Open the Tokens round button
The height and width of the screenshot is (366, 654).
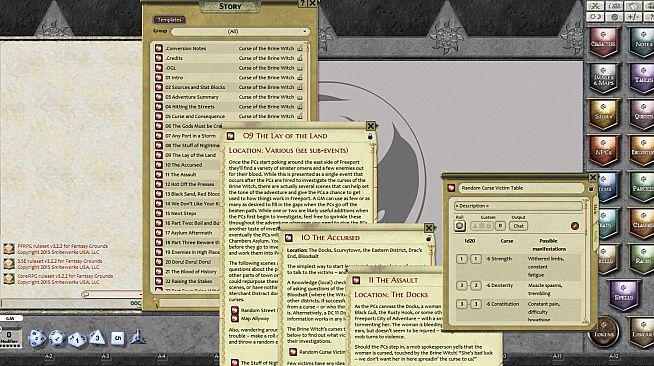coord(604,332)
